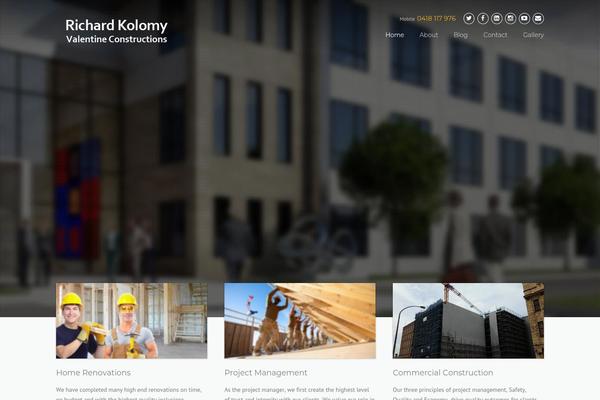Screen dimensions: 600x400
Task: Open the Commercial Construction building image
Action: click(468, 321)
